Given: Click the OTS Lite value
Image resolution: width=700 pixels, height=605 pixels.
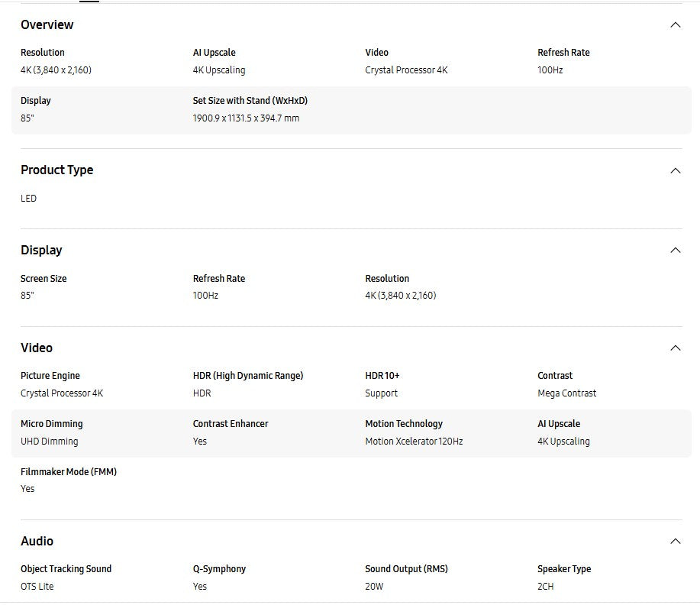Looking at the screenshot, I should 37,587.
